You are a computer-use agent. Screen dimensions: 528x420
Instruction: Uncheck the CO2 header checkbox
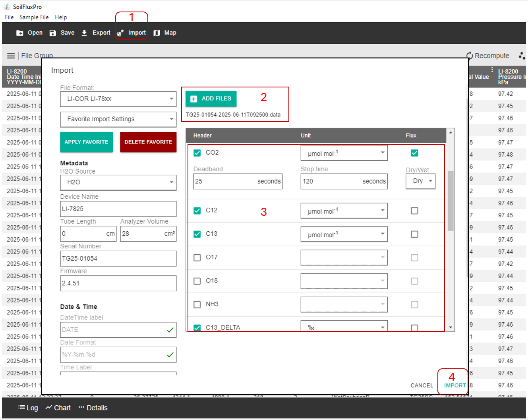click(197, 153)
